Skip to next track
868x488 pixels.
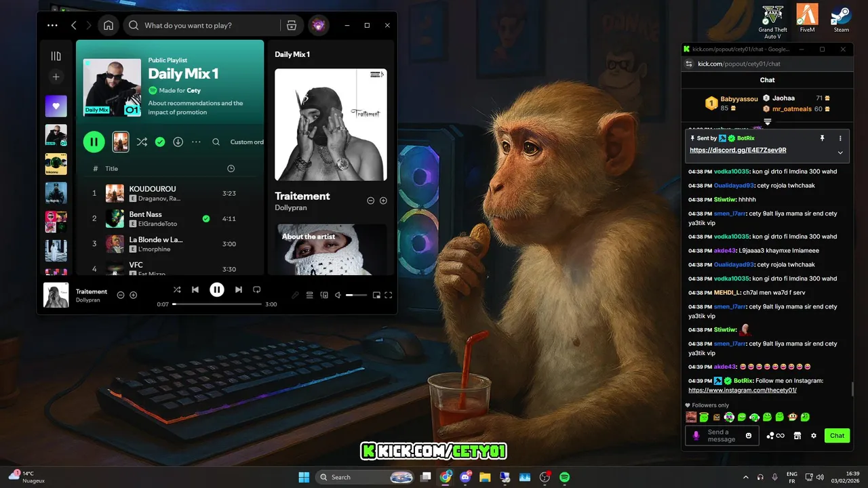pyautogui.click(x=238, y=289)
